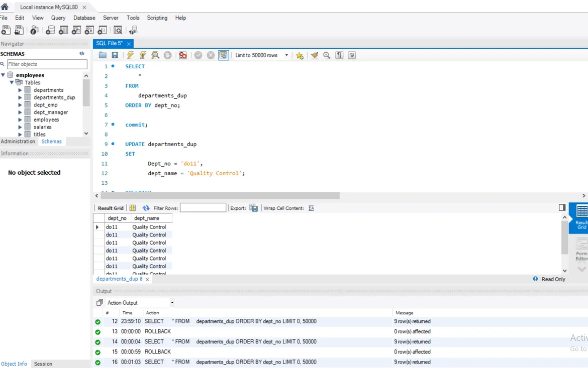Viewport: 588px width, 368px height.
Task: Open the Database menu
Action: tap(84, 18)
